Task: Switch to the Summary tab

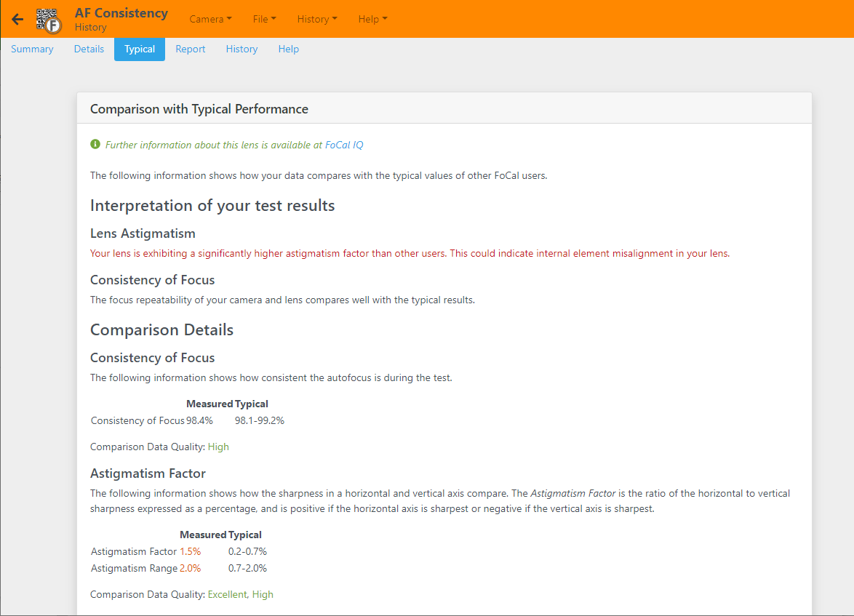Action: tap(32, 49)
